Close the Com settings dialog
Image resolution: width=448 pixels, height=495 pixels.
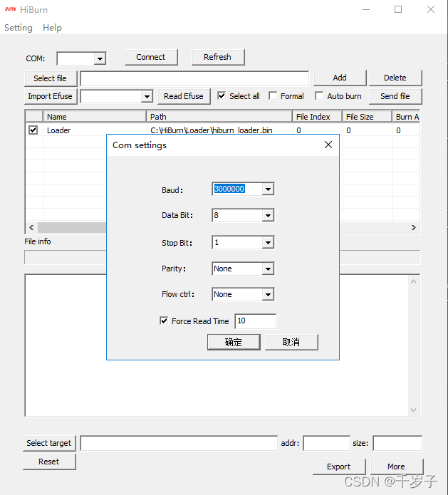pos(328,145)
